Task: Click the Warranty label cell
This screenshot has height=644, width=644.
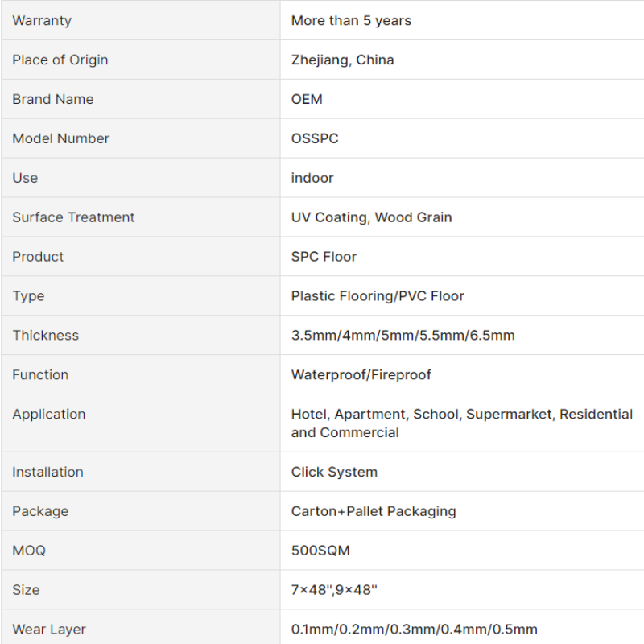Action: 140,20
